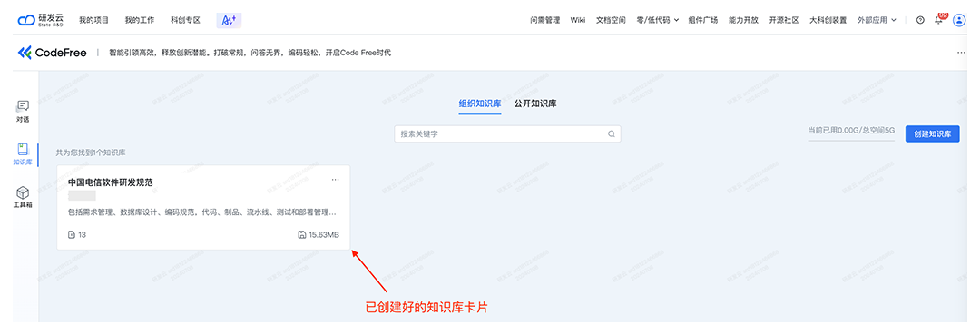Open 问需管理 link
Viewport: 980px width, 335px height.
[x=545, y=20]
